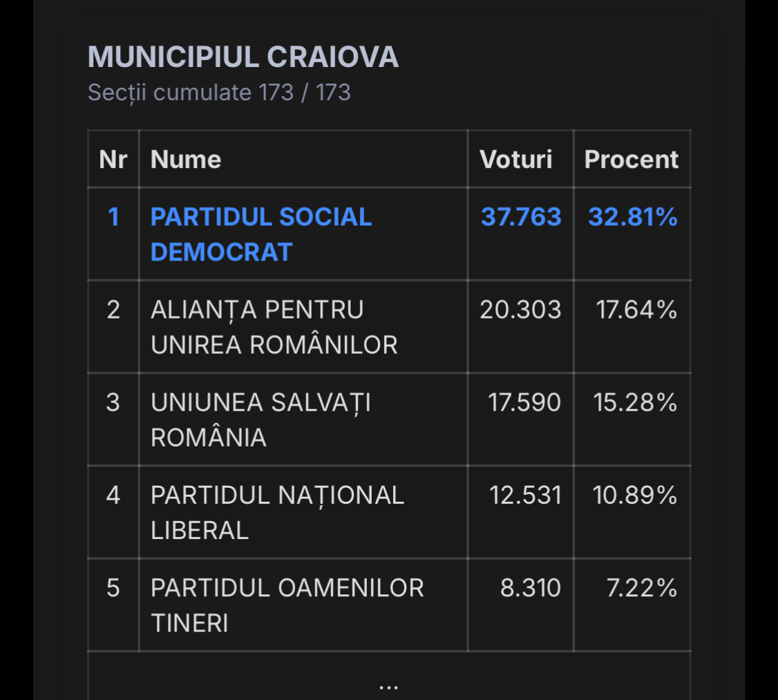Click the 17.590 votes cell

(524, 403)
